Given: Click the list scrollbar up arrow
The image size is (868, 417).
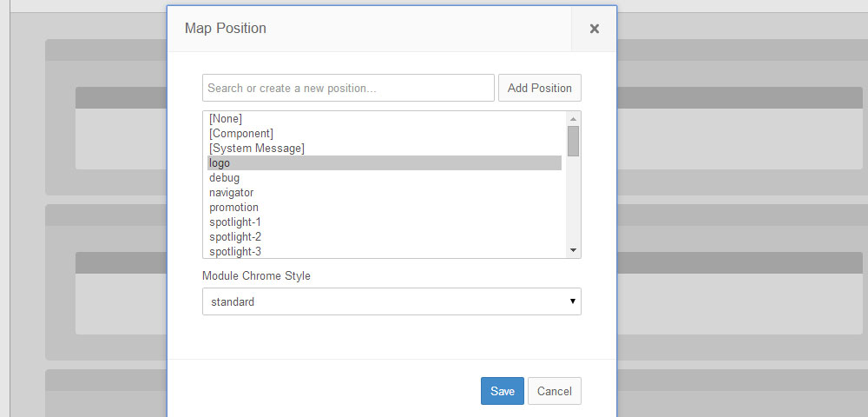Looking at the screenshot, I should click(x=573, y=118).
